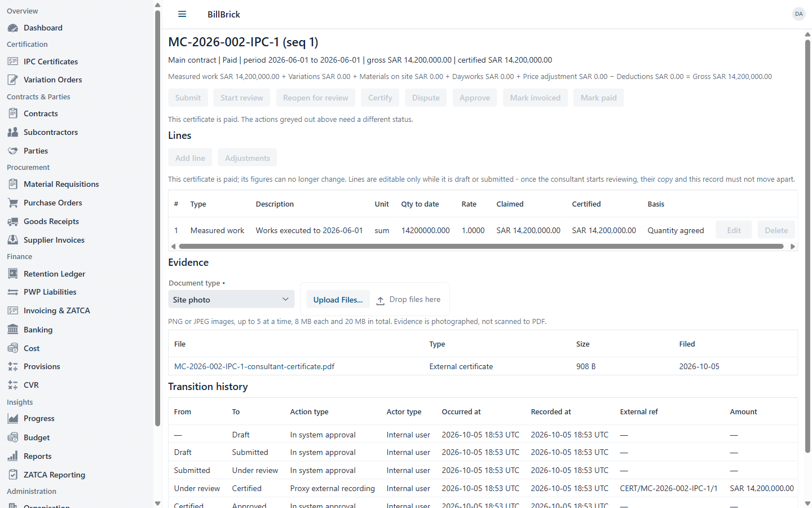This screenshot has width=812, height=508.
Task: Open ZATCA Reporting menu item
Action: pyautogui.click(x=54, y=475)
